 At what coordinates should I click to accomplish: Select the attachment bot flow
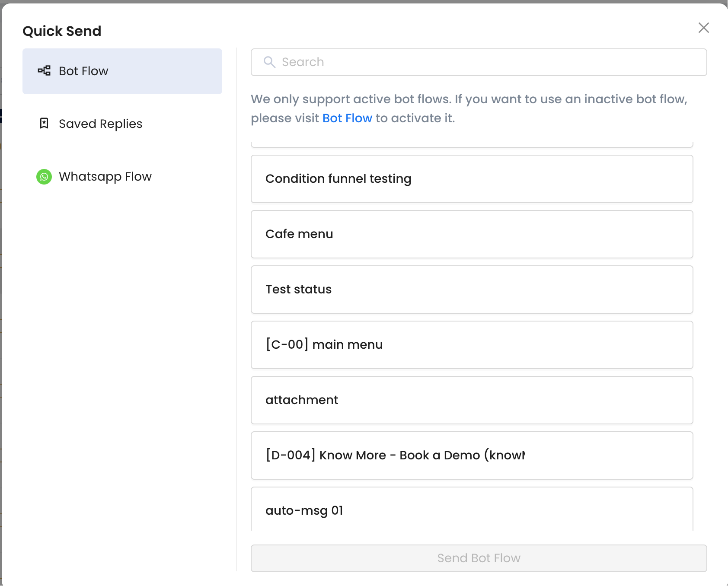pos(472,400)
